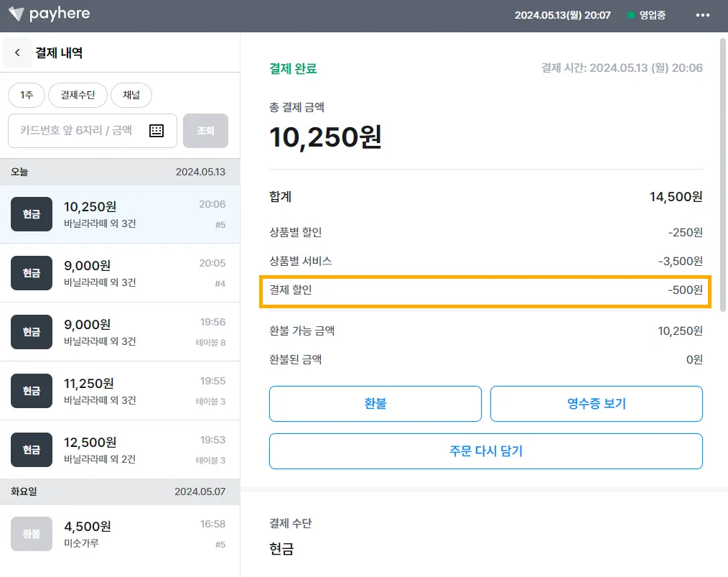Open 영수증 보기 to view the receipt
Screen dimensions: 728x577
596,404
